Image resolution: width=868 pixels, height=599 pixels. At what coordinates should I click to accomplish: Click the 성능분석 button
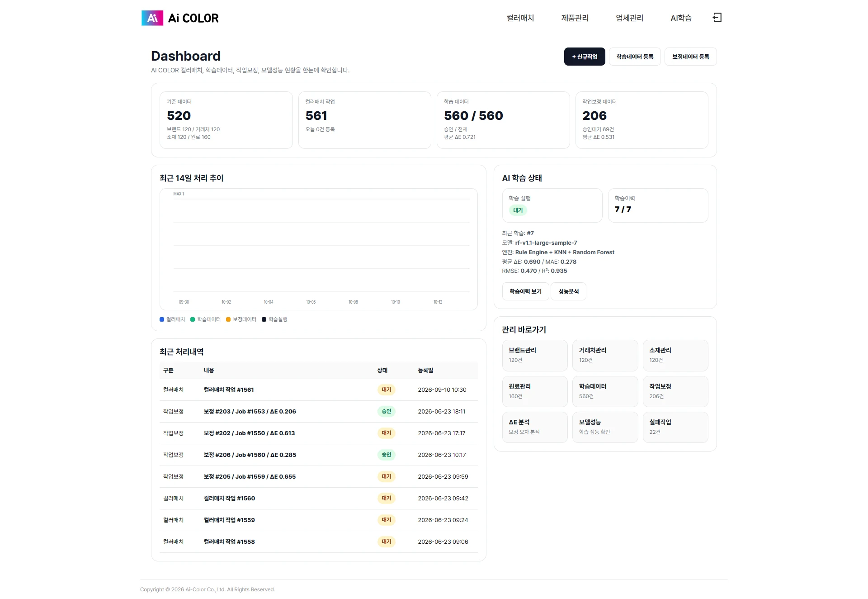[568, 291]
